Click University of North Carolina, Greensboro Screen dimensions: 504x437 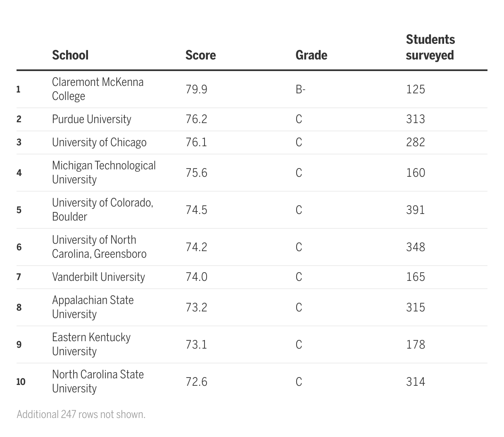tap(99, 247)
